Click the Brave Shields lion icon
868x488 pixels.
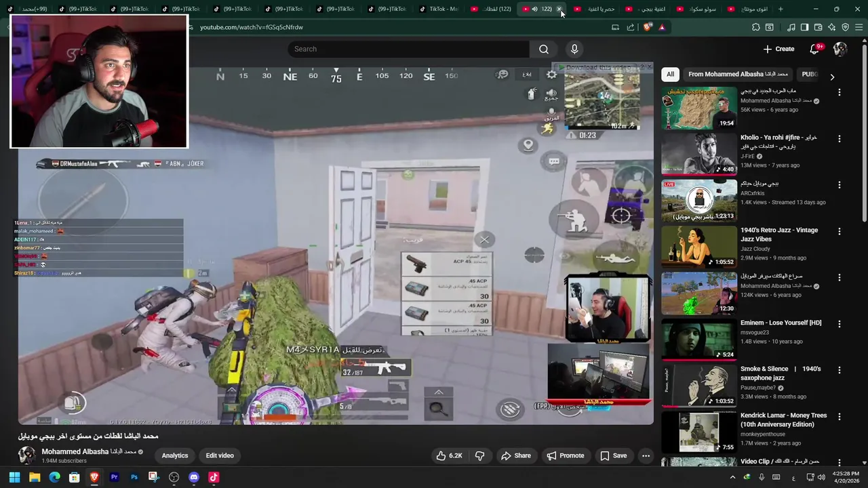coord(648,27)
